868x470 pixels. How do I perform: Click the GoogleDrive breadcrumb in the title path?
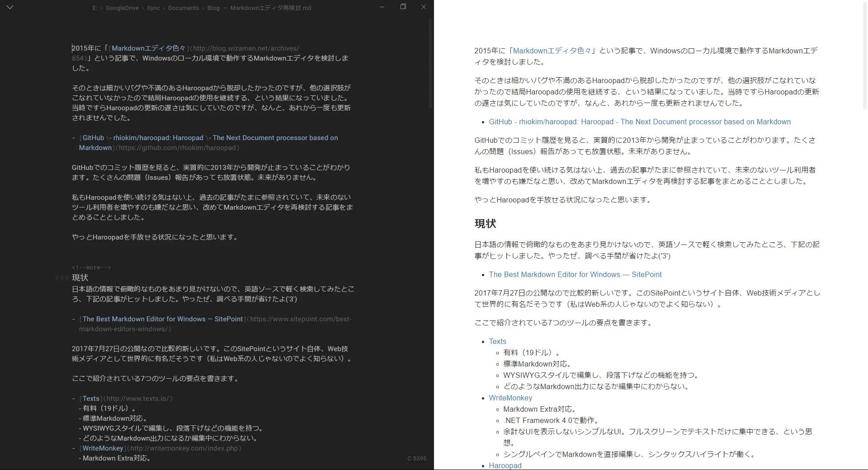coord(122,8)
